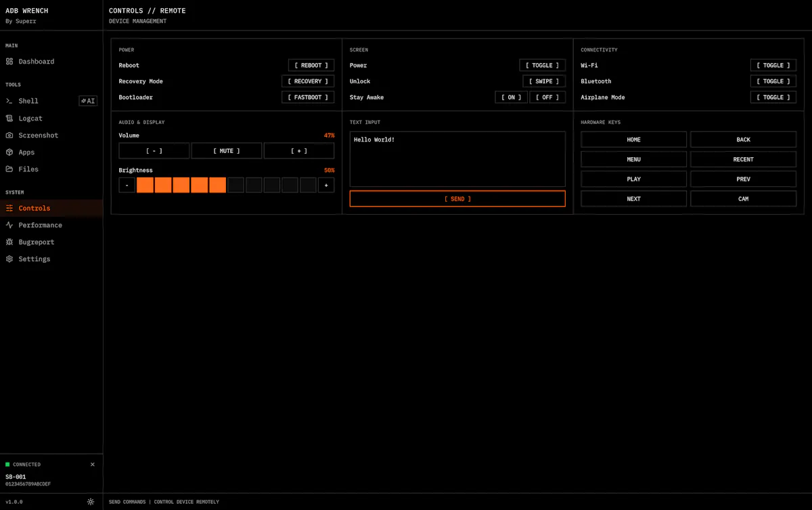Tap the RECENT hardware key
The height and width of the screenshot is (510, 812).
point(744,159)
